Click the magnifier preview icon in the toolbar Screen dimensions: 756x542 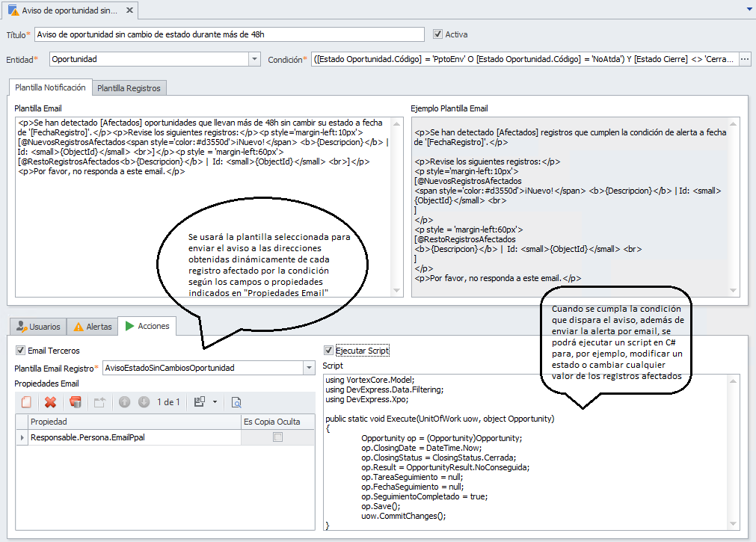(236, 402)
